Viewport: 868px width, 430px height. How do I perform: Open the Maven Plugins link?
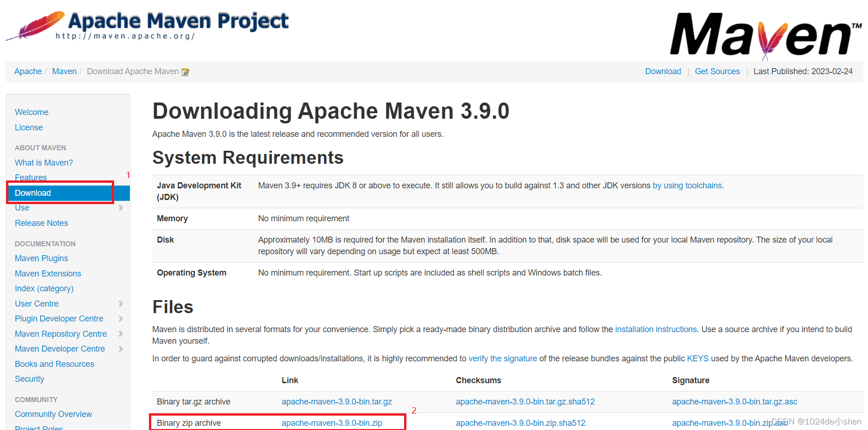click(x=41, y=258)
